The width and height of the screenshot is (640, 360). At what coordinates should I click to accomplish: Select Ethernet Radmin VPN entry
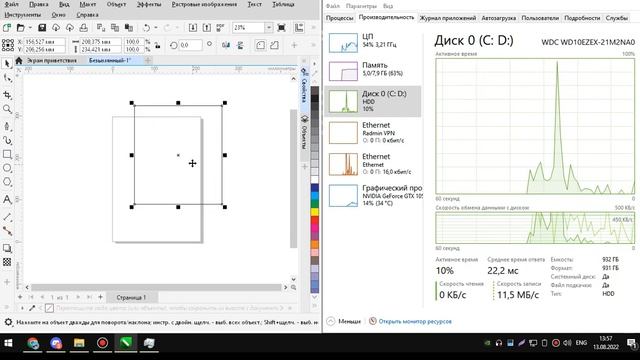(x=373, y=133)
